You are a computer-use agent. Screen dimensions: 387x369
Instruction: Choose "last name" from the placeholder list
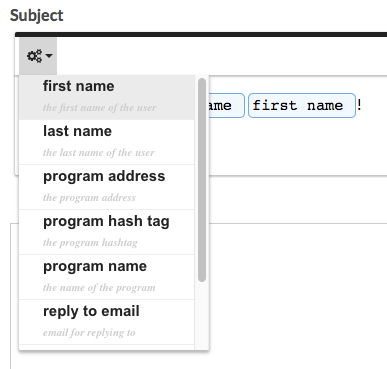click(107, 142)
